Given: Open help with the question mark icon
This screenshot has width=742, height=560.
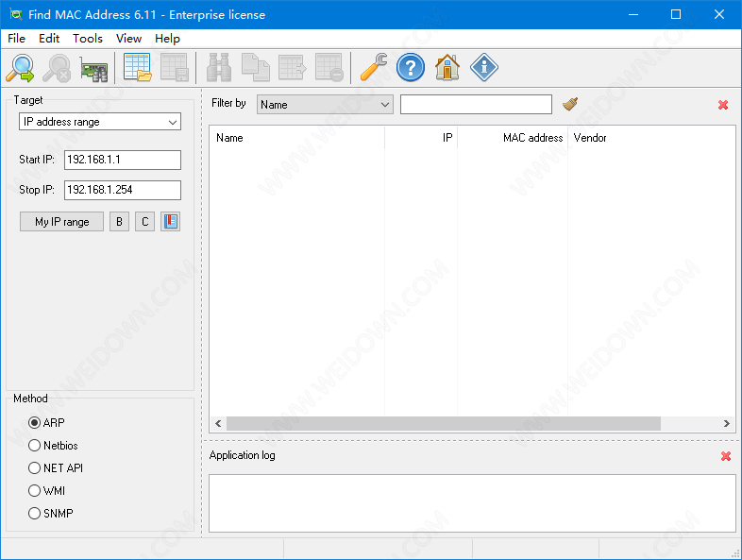Looking at the screenshot, I should coord(411,68).
